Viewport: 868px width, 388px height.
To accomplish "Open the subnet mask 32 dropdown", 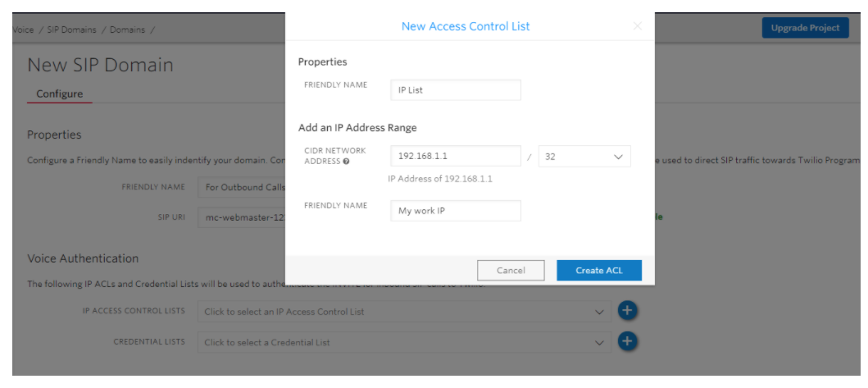I will (x=584, y=157).
